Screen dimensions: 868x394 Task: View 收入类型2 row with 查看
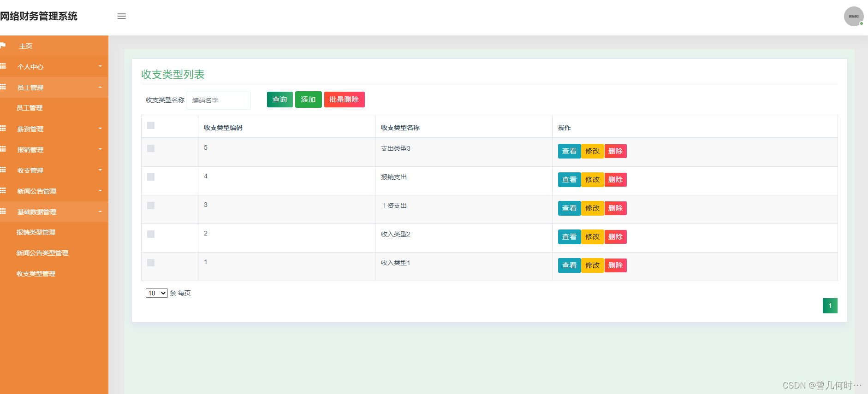point(569,237)
